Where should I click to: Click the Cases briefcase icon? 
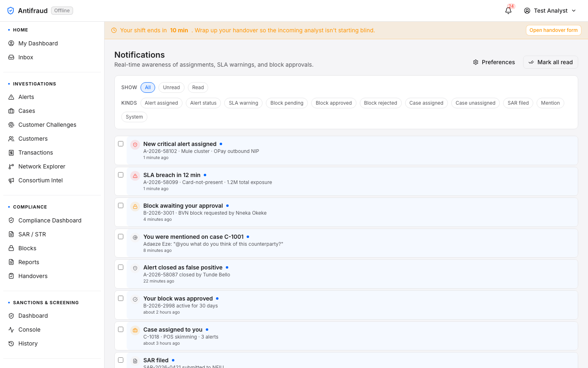[11, 111]
